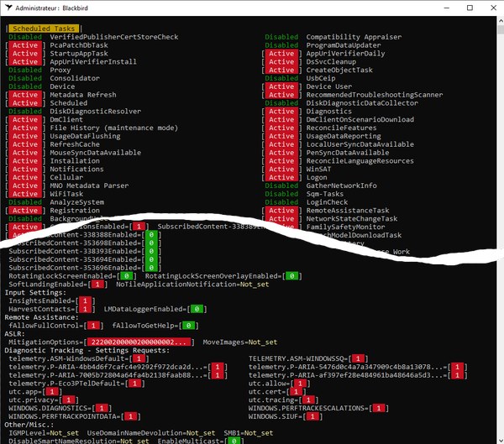Click utc.privacy value 1
This screenshot has height=444, width=504.
[x=69, y=400]
